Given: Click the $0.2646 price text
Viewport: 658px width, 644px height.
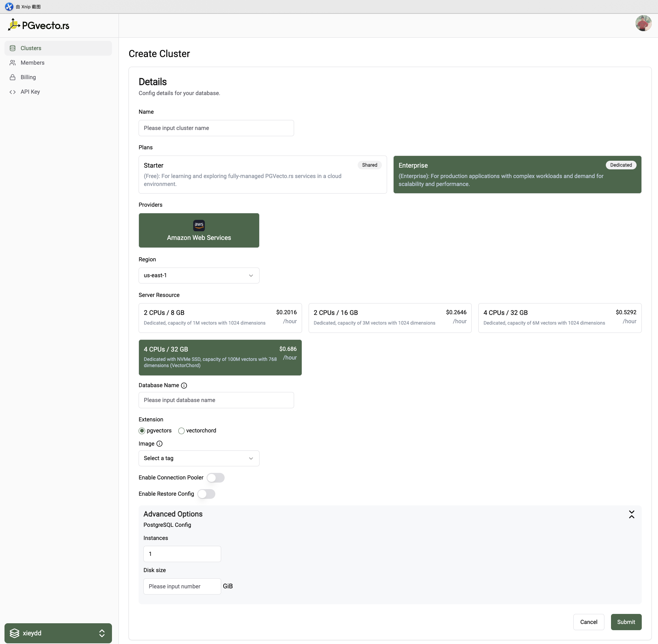Looking at the screenshot, I should pos(456,312).
